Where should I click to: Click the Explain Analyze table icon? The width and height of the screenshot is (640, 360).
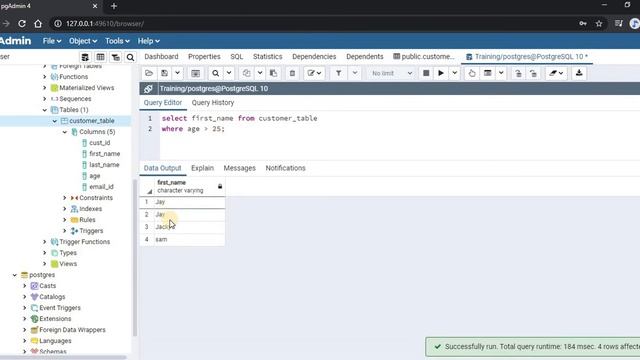487,73
